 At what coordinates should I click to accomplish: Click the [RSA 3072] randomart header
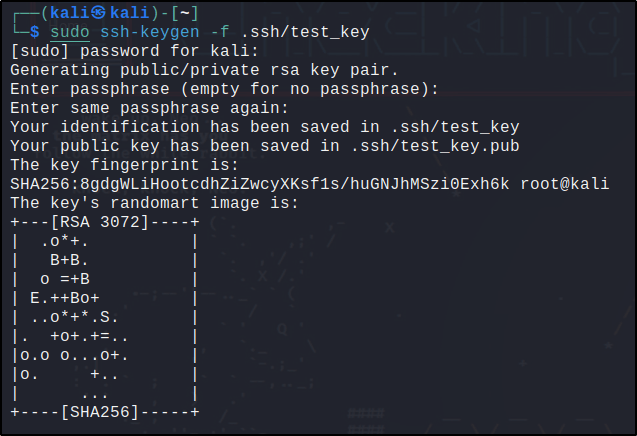coord(103,222)
